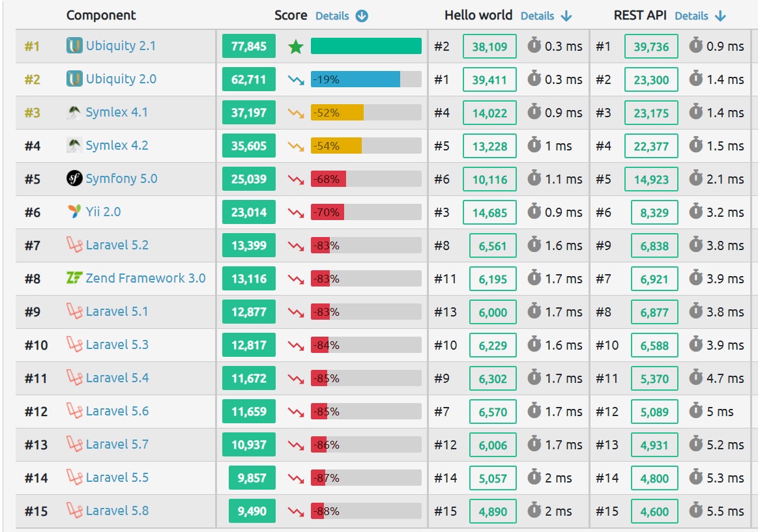
Task: Click the Laravel 5.3 logo icon
Action: (x=74, y=344)
